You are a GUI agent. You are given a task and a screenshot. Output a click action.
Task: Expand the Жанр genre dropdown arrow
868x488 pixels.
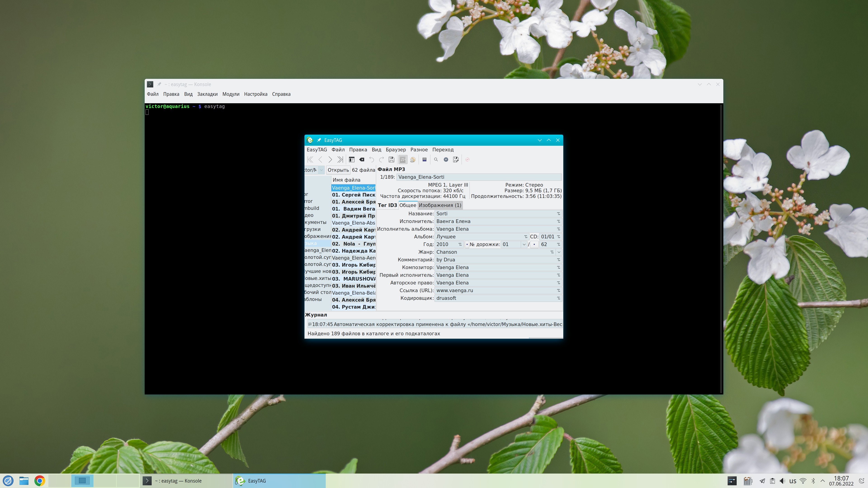[559, 252]
